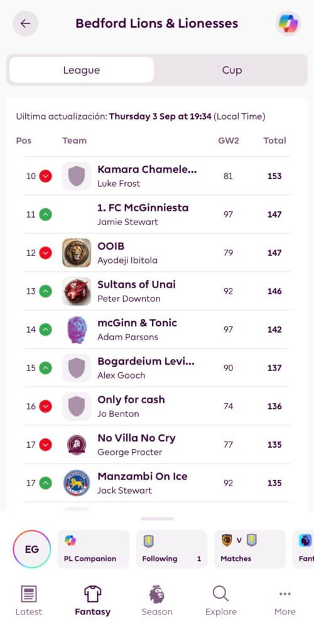Open PL Companion card
Image resolution: width=314 pixels, height=644 pixels.
pyautogui.click(x=93, y=549)
